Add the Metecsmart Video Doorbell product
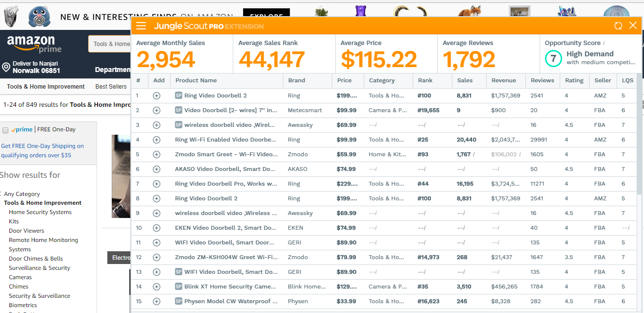Viewport: 644px width, 313px height. tap(156, 110)
